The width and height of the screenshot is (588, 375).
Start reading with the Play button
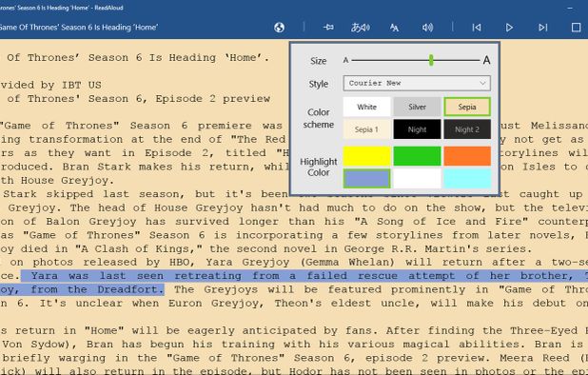(509, 28)
